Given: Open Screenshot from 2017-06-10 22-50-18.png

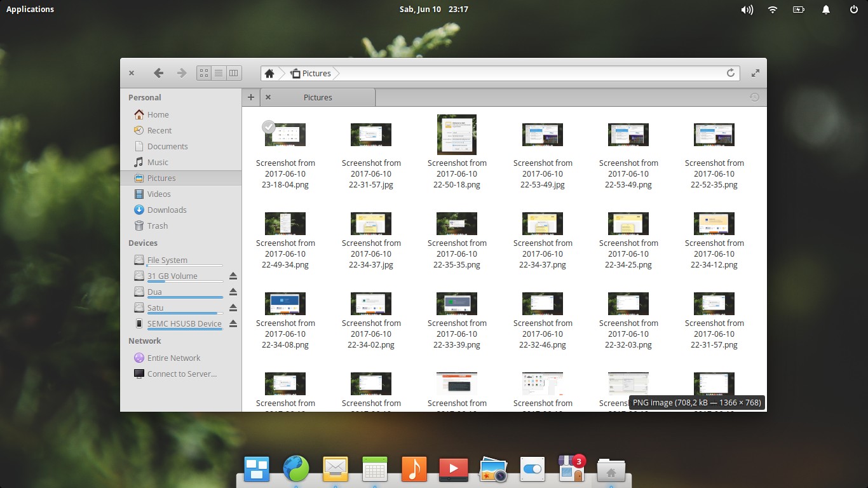Looking at the screenshot, I should pos(456,134).
